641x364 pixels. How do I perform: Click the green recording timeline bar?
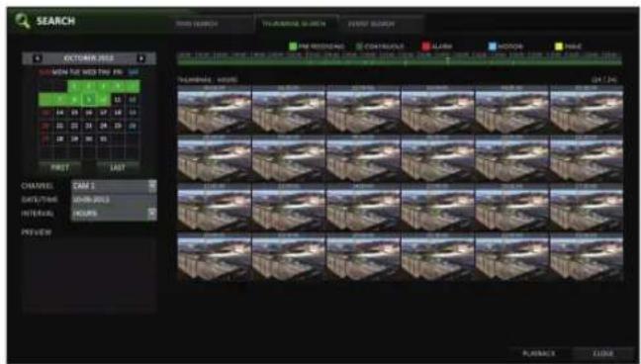(x=400, y=61)
